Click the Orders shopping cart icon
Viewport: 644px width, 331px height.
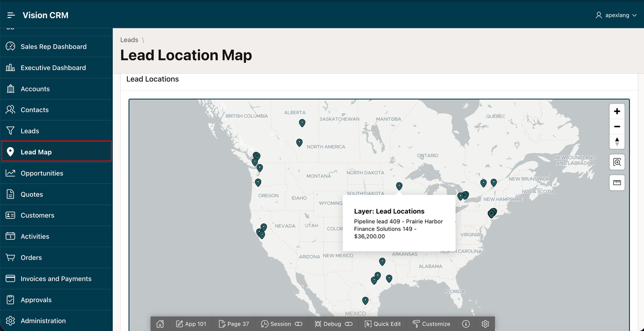[10, 258]
